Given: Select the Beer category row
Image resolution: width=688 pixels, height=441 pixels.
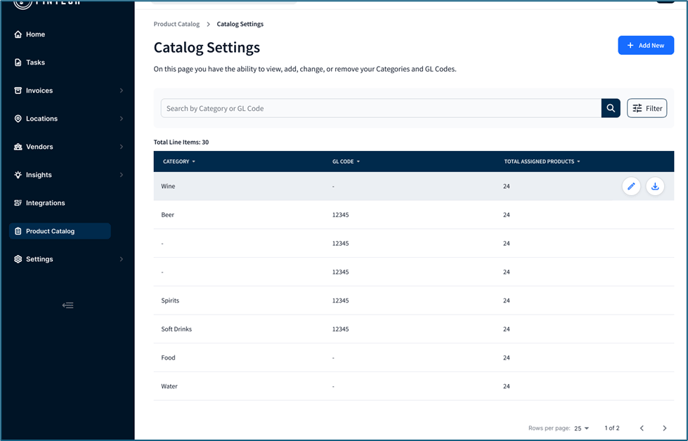Looking at the screenshot, I should [414, 215].
